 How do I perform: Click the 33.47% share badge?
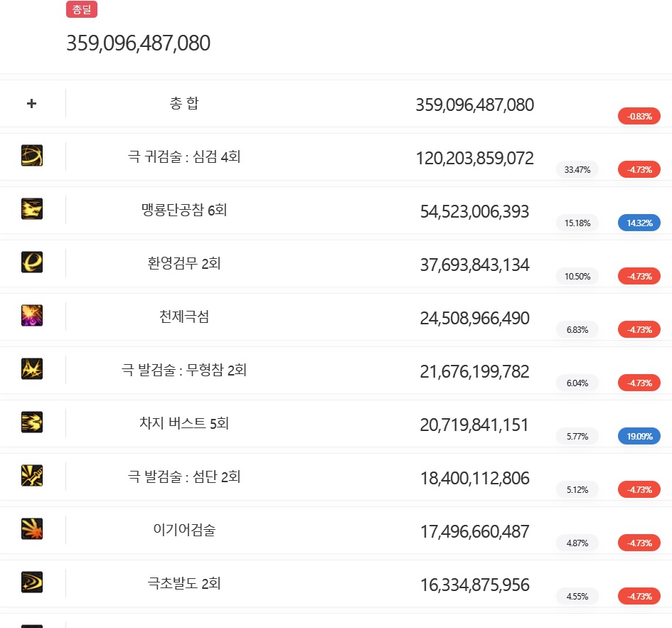(577, 169)
